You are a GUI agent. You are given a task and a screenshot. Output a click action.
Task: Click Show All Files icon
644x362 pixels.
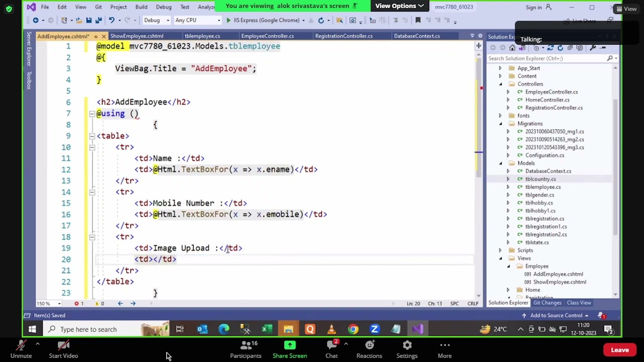[580, 48]
